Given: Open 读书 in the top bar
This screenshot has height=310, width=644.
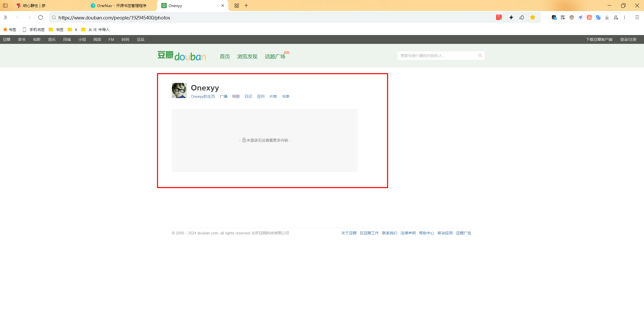Looking at the screenshot, I should [22, 39].
